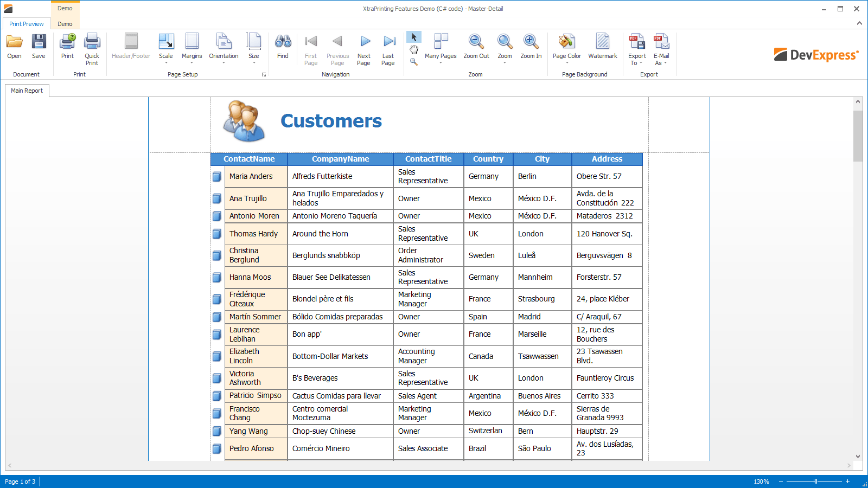
Task: Switch to the Demo ribbon tab
Action: pyautogui.click(x=65, y=24)
